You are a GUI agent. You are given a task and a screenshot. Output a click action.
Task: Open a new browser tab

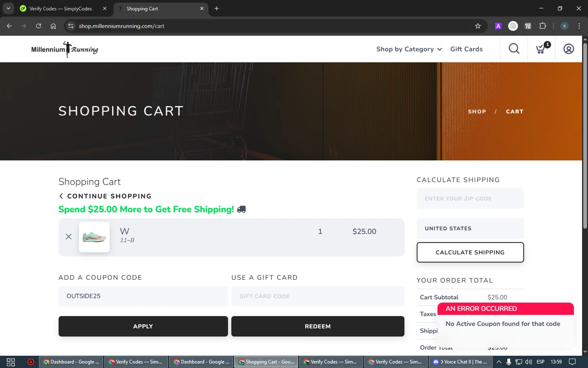pos(216,8)
